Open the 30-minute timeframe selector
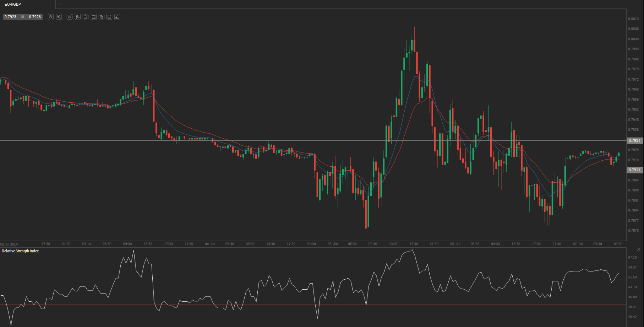Screen dimensions: 644x327 tap(70, 17)
